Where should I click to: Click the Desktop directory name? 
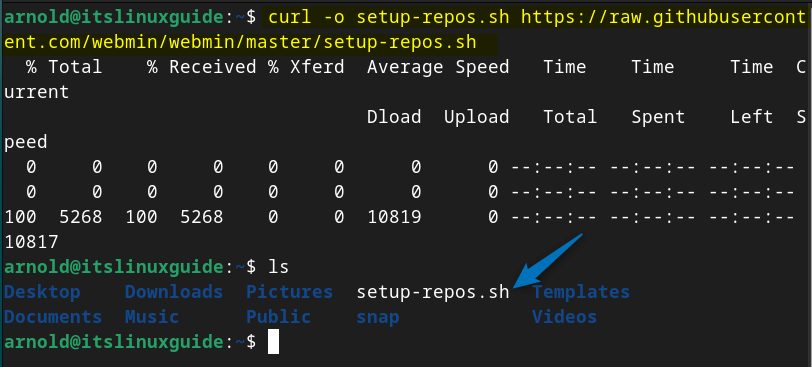pyautogui.click(x=42, y=292)
